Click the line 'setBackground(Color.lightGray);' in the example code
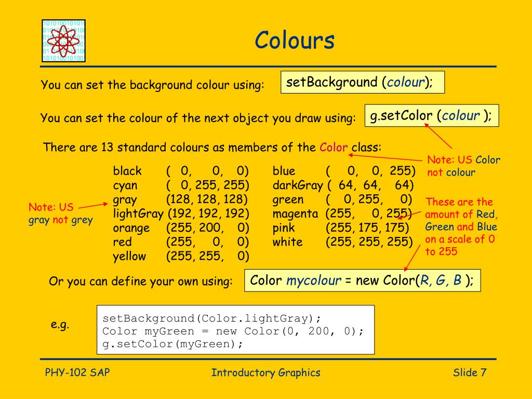The height and width of the screenshot is (399, 532). coord(211,318)
